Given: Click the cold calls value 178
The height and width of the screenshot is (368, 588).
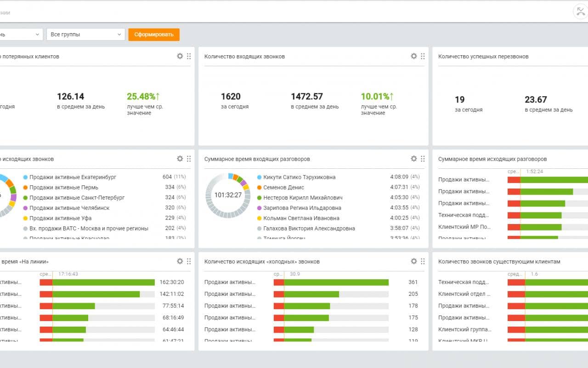Looking at the screenshot, I should (x=413, y=306).
